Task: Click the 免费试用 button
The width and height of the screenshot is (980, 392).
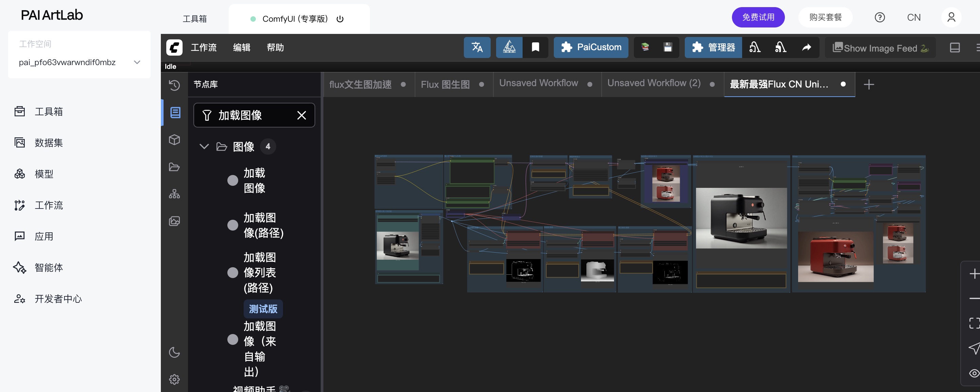Action: point(758,18)
